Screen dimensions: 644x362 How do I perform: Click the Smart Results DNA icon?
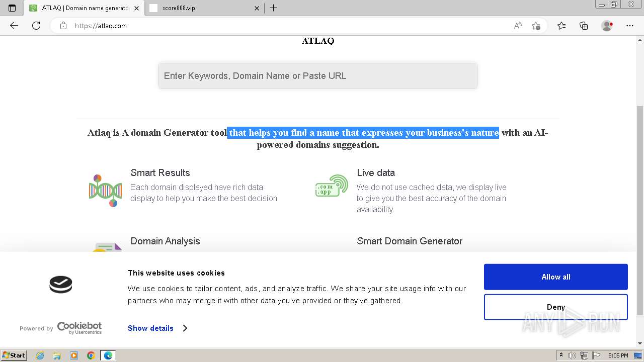click(106, 191)
